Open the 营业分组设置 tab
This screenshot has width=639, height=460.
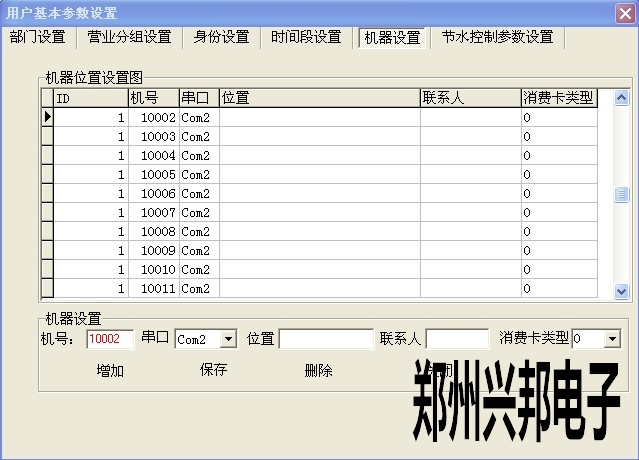[129, 37]
